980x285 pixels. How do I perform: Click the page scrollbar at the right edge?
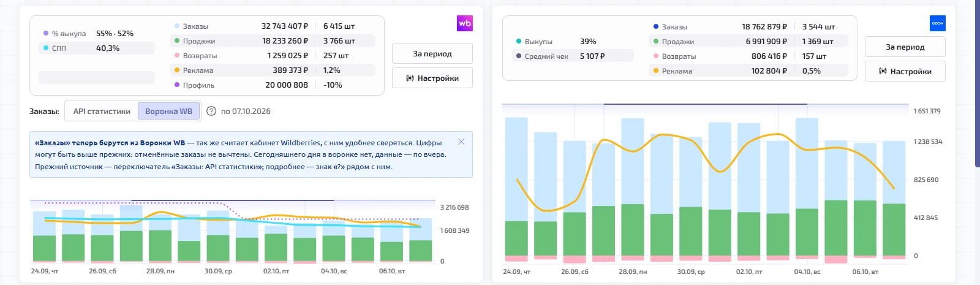[978, 83]
